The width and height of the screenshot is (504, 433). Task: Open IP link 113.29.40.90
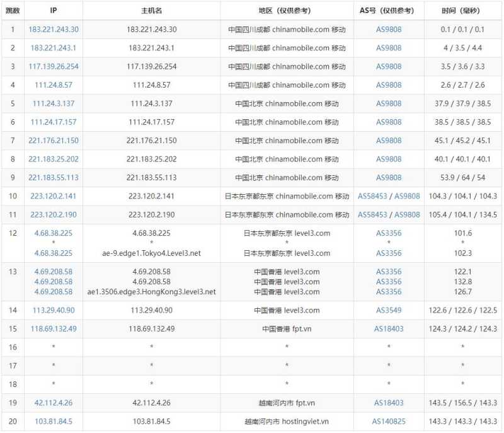54,310
